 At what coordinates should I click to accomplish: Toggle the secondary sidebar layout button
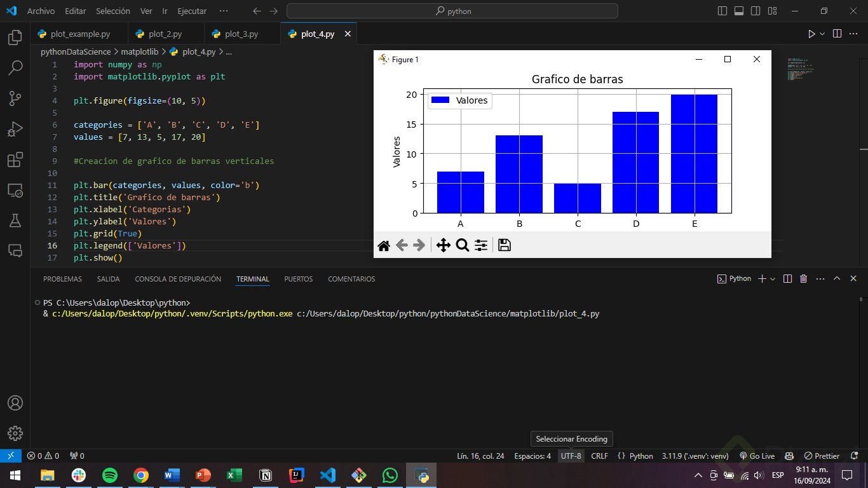756,11
